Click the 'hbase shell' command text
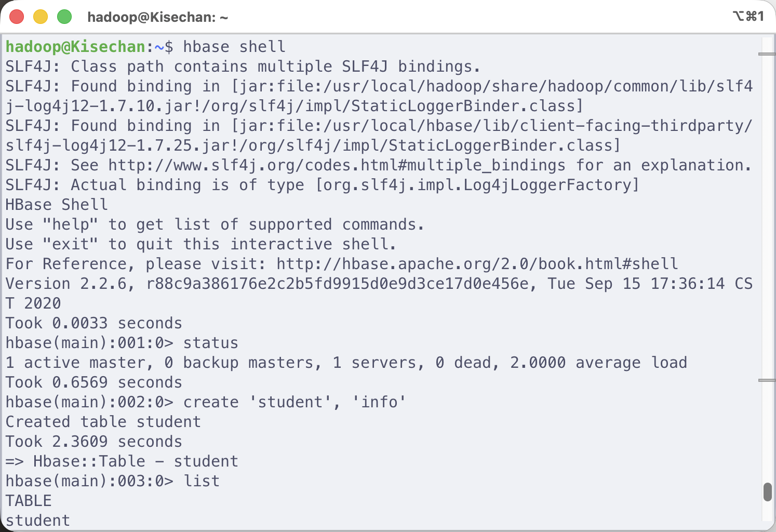776x532 pixels. 234,47
